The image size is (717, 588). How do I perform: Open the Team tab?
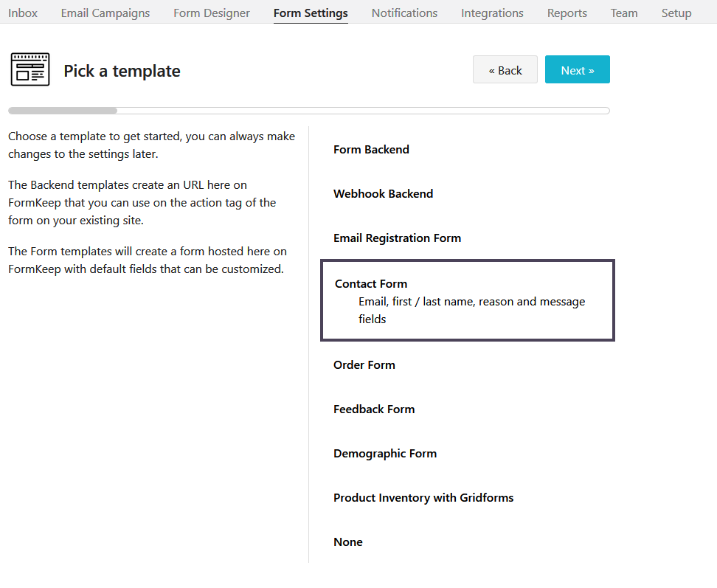click(x=624, y=13)
